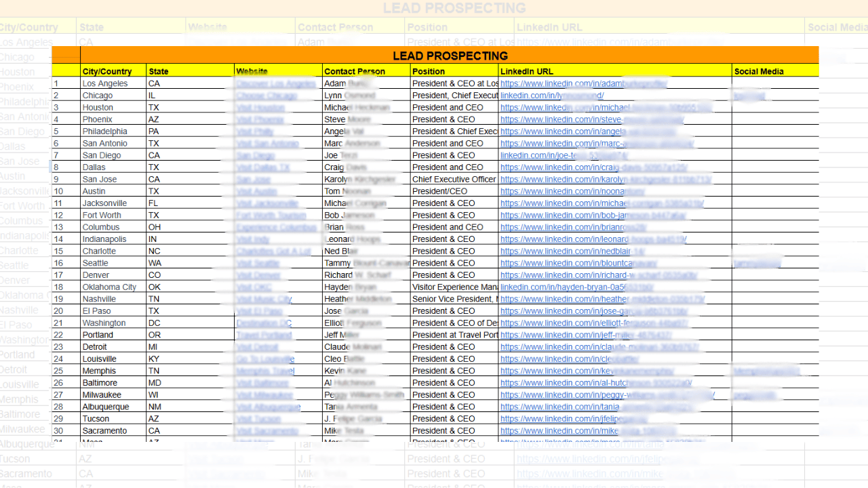Select the OH state cell
Viewport: 868px width, 488px height.
tap(190, 227)
